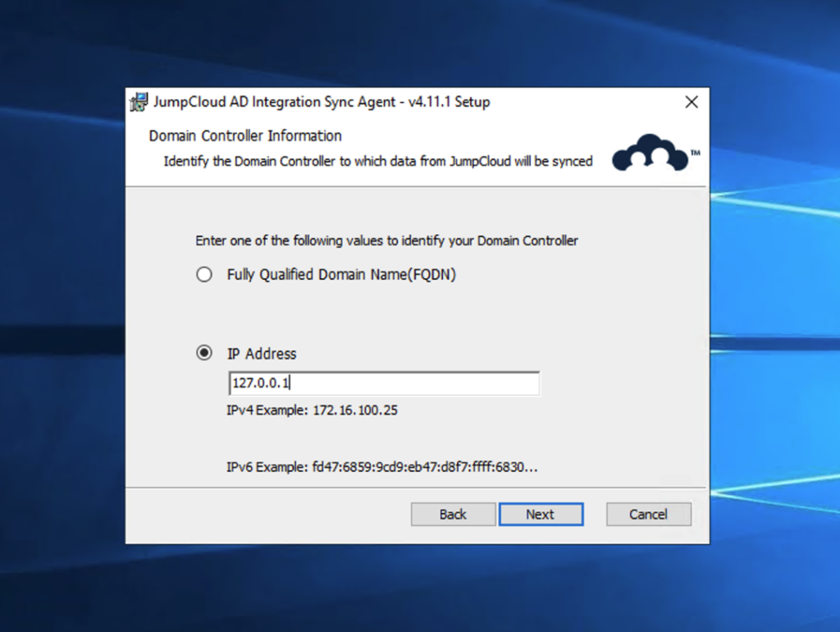840x632 pixels.
Task: Click the Cancel button
Action: click(x=648, y=514)
